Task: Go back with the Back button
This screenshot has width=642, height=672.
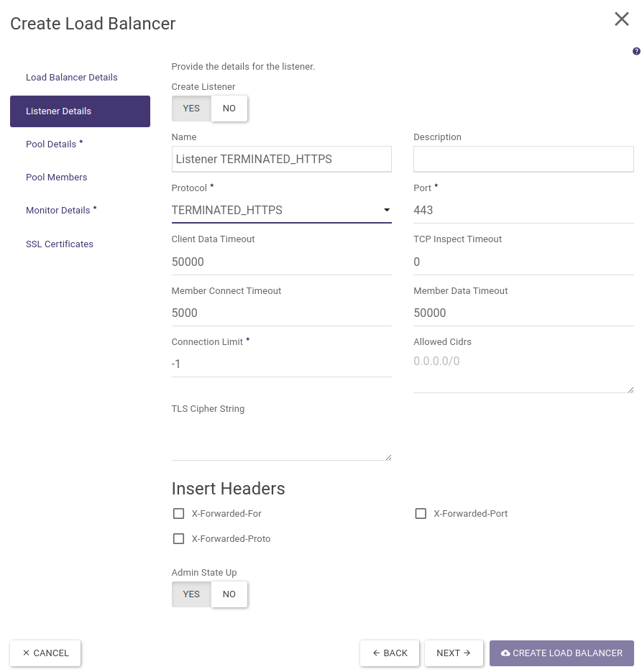Action: (x=390, y=653)
